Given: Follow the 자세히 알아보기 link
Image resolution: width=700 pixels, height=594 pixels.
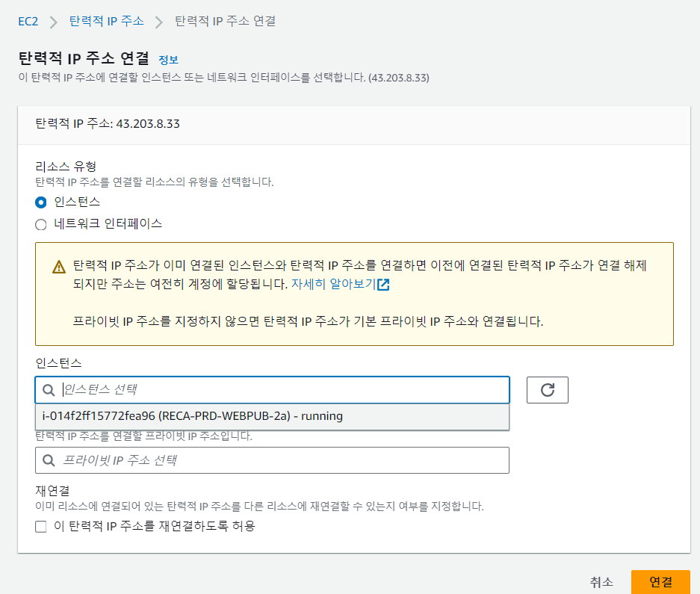Looking at the screenshot, I should point(333,284).
